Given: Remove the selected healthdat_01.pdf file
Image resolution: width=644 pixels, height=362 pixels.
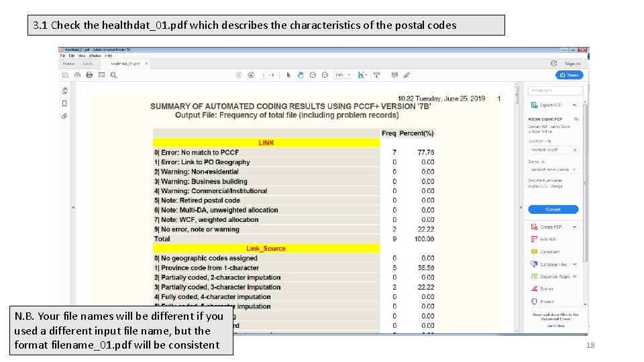Looking at the screenshot, I should 575,149.
